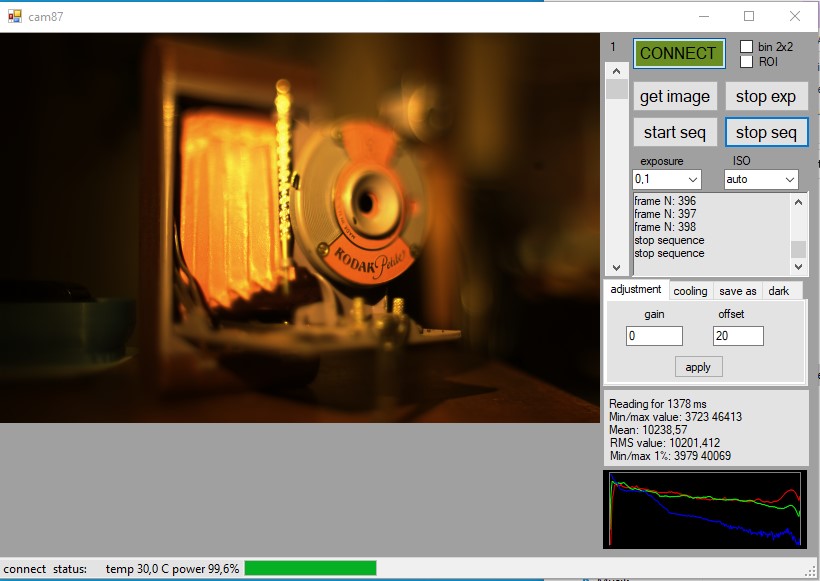The width and height of the screenshot is (820, 581).
Task: Click the 'Min/max 1%: 3979 40069' line
Action: pyautogui.click(x=670, y=456)
